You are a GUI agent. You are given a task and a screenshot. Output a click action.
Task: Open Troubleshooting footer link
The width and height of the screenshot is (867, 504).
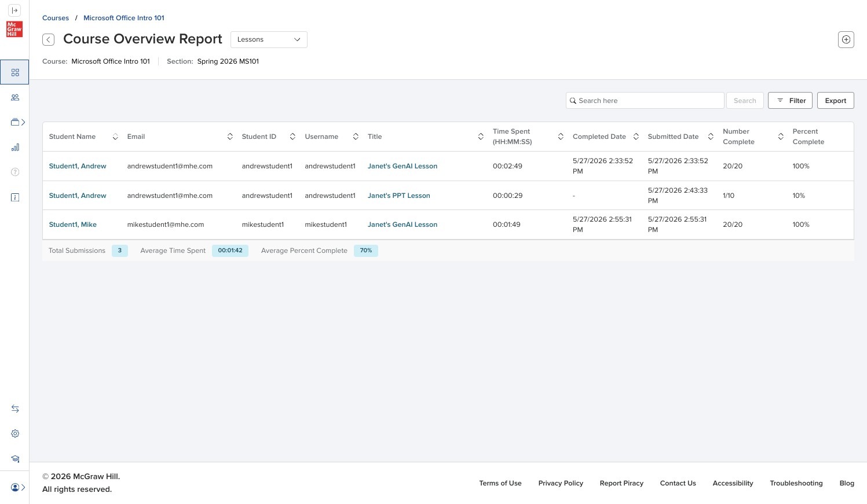pyautogui.click(x=796, y=483)
